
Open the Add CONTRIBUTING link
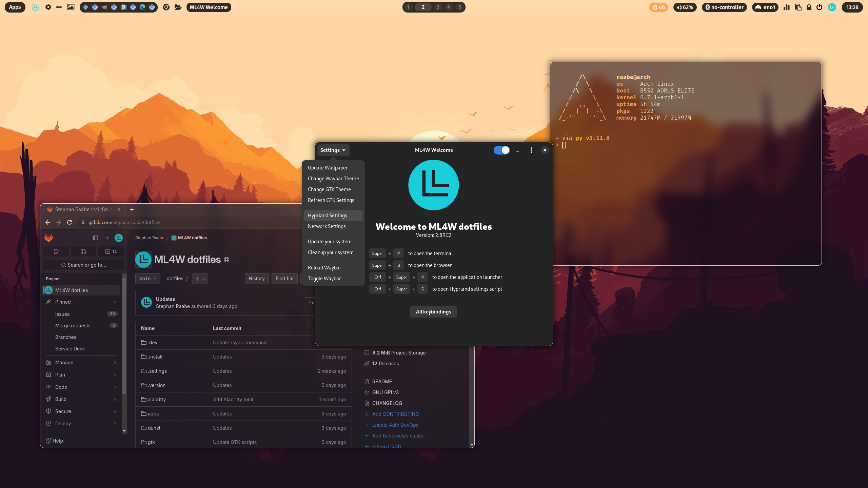pos(395,414)
